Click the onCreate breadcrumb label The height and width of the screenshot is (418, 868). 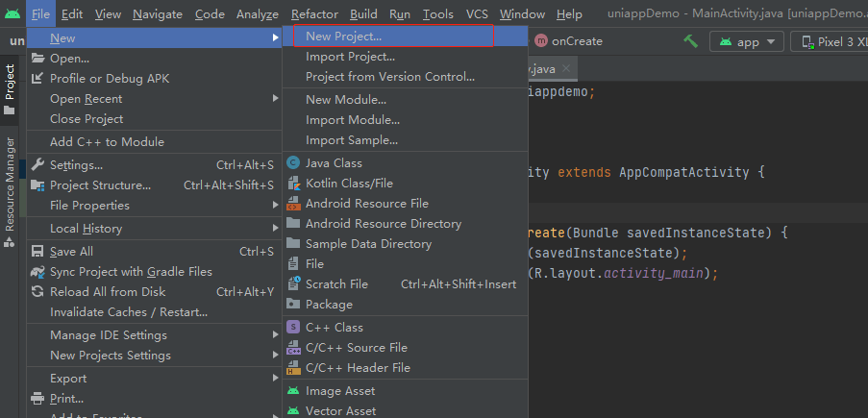[x=577, y=41]
